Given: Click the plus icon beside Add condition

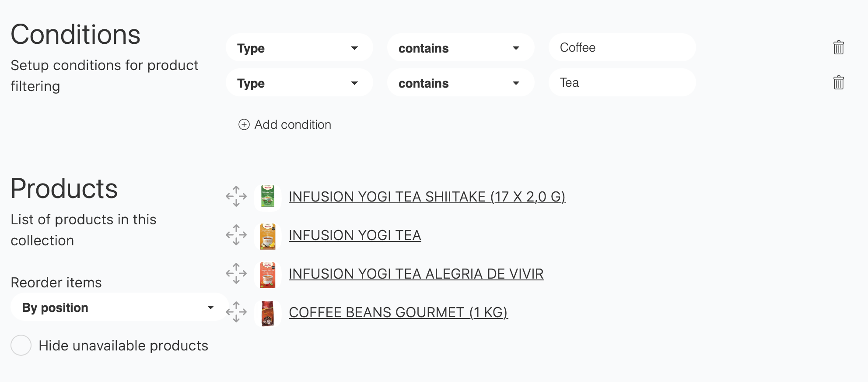Looking at the screenshot, I should click(x=244, y=124).
